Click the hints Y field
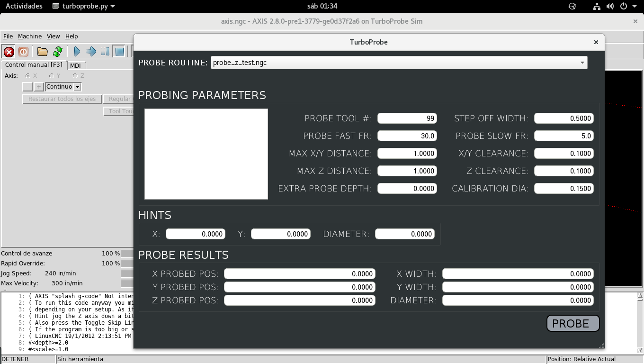Image resolution: width=644 pixels, height=364 pixels. click(281, 234)
